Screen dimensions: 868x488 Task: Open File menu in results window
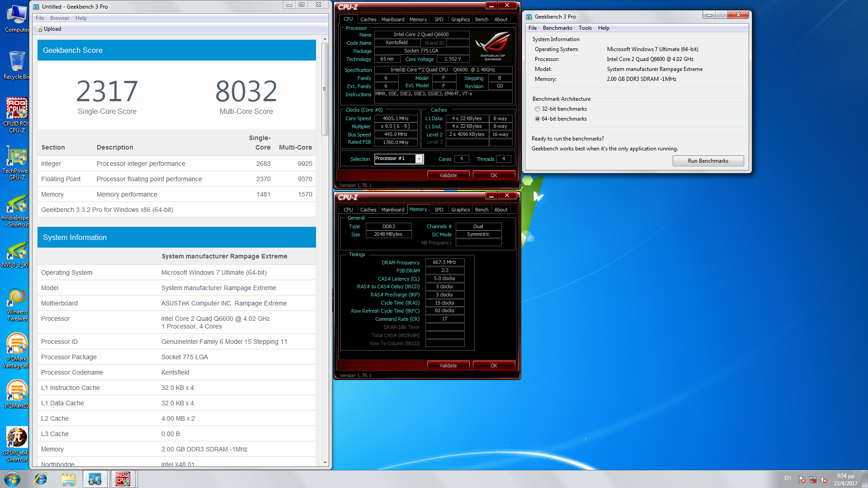(40, 18)
